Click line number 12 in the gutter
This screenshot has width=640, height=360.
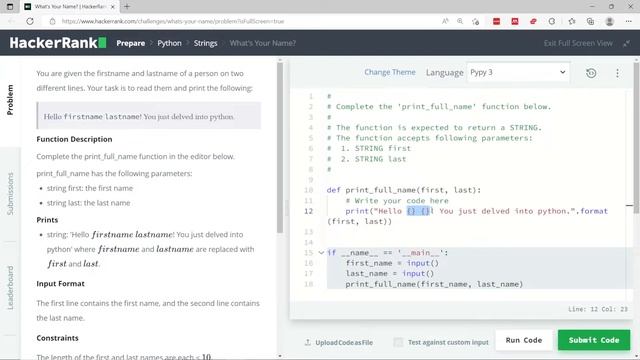click(x=309, y=211)
